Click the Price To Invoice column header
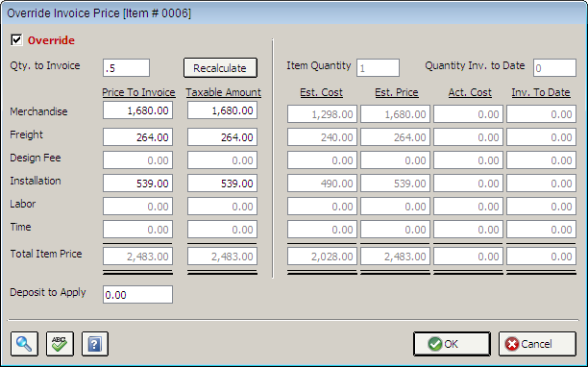Viewport: 588px width, 367px height. pos(138,92)
